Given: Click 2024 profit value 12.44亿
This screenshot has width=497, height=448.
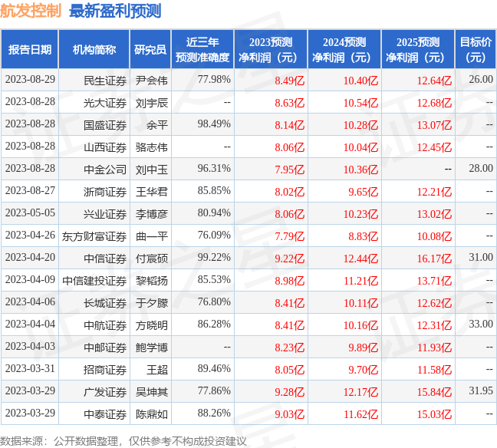Looking at the screenshot, I should tap(360, 259).
